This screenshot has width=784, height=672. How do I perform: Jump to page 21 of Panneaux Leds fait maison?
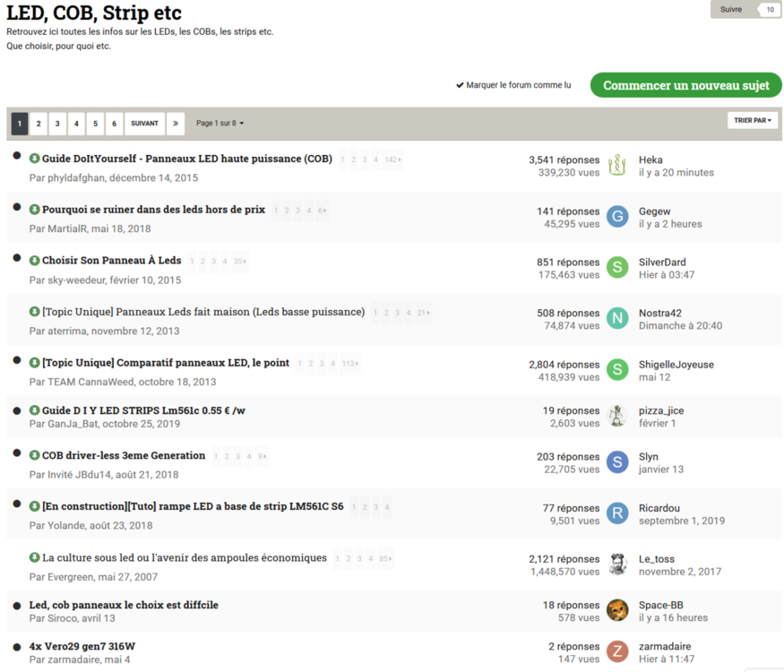point(423,313)
